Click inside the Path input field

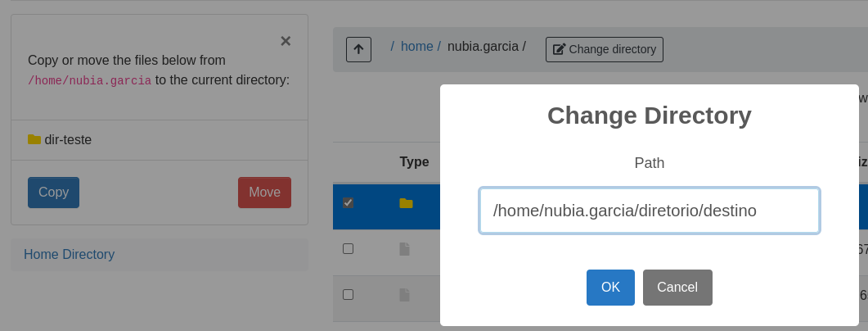click(650, 211)
